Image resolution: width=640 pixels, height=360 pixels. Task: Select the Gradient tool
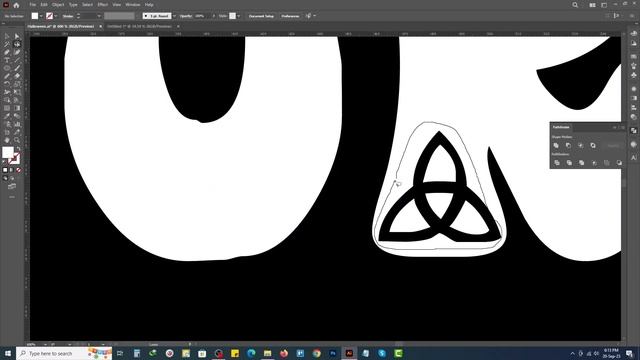(x=17, y=108)
